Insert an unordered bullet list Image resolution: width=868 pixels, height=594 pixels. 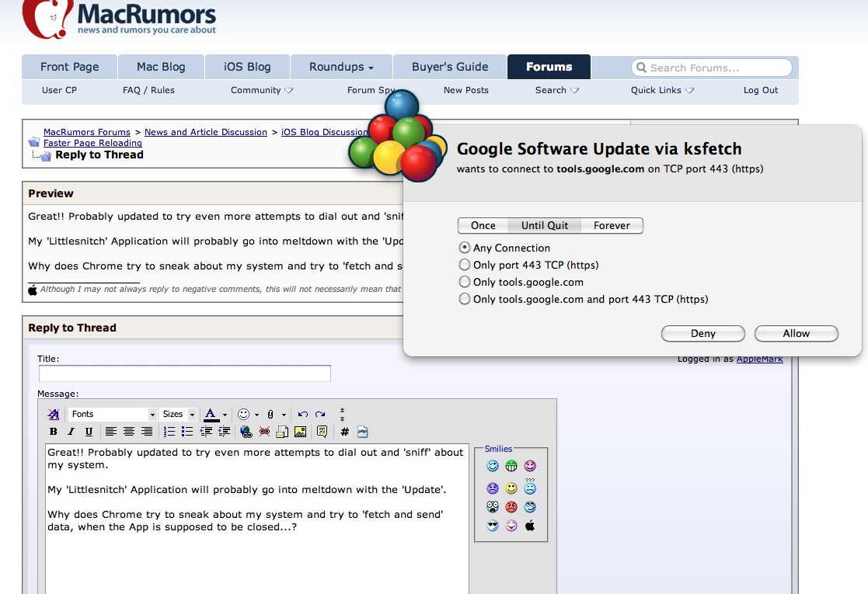point(187,432)
